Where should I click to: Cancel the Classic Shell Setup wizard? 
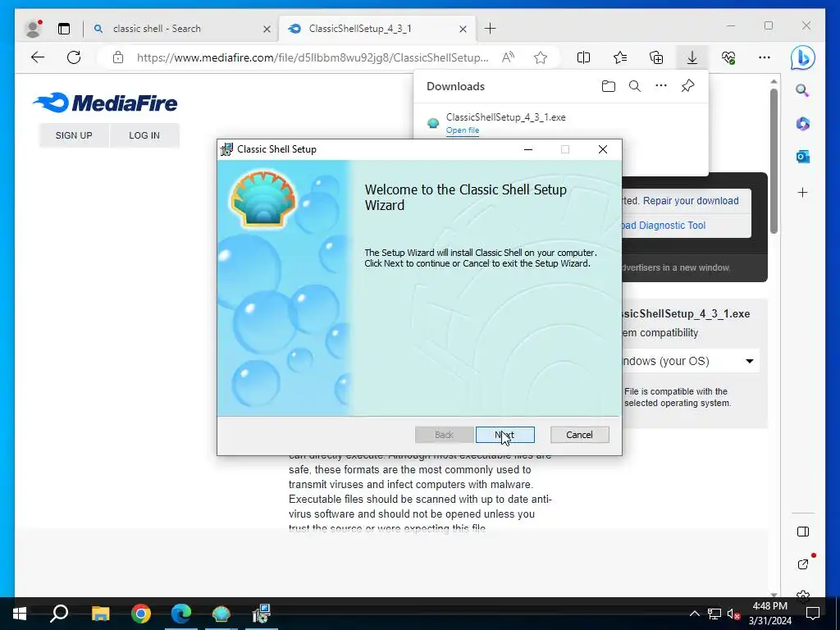tap(579, 435)
